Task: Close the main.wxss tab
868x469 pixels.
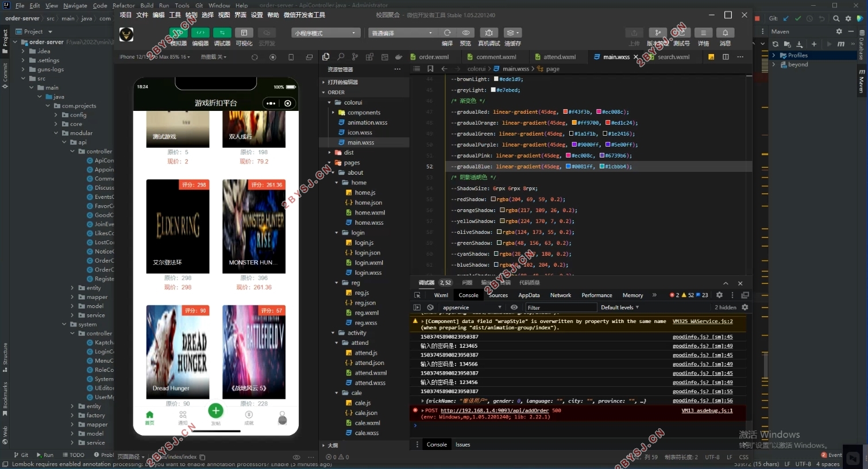Action: coord(636,57)
